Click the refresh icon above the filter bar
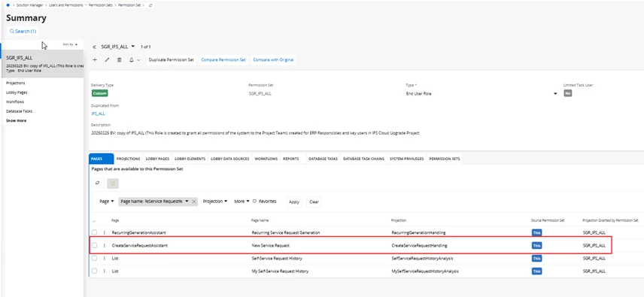 97,183
